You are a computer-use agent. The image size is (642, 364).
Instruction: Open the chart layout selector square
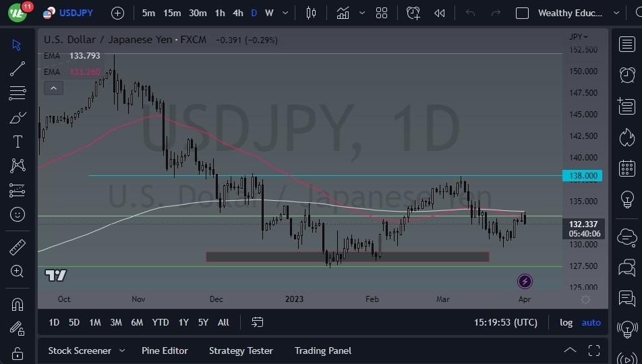pyautogui.click(x=522, y=13)
